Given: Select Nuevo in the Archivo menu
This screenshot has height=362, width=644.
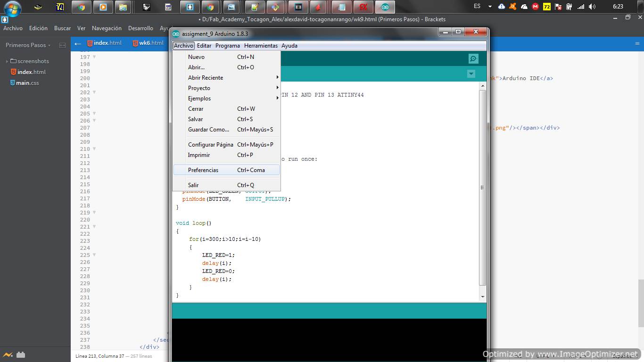Looking at the screenshot, I should [226, 57].
